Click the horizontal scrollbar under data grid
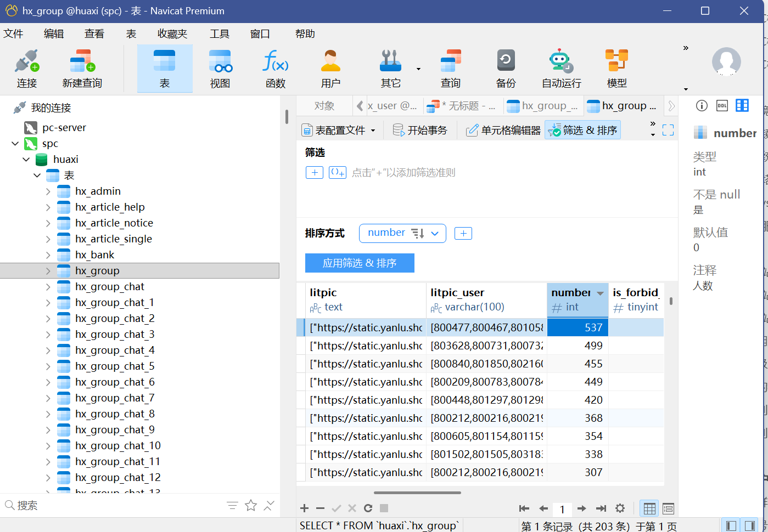Viewport: 768px width, 532px height. pyautogui.click(x=417, y=493)
